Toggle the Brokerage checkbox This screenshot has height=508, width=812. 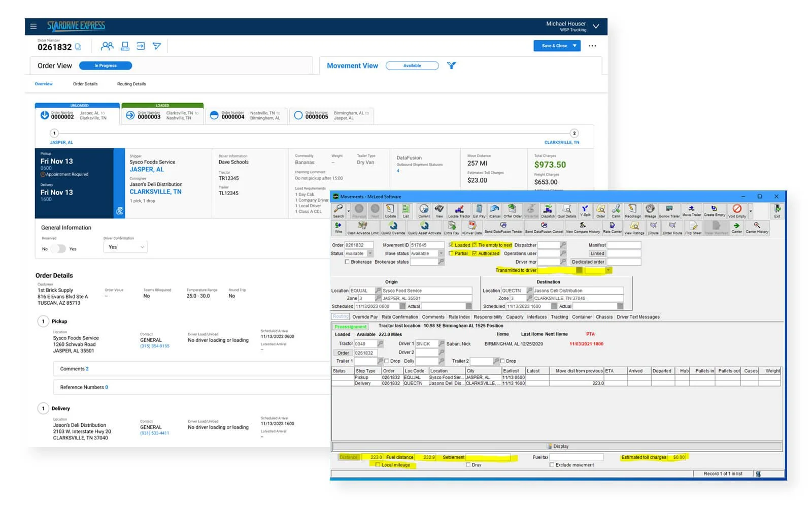[x=347, y=262]
